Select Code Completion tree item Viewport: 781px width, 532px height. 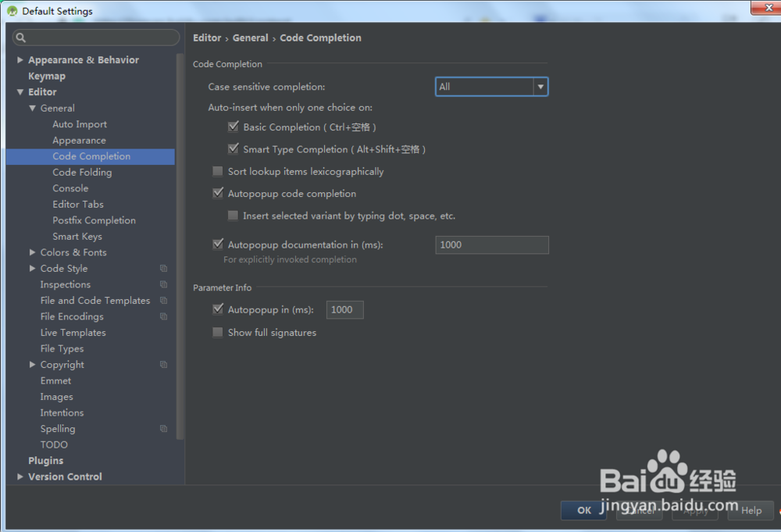click(x=90, y=156)
